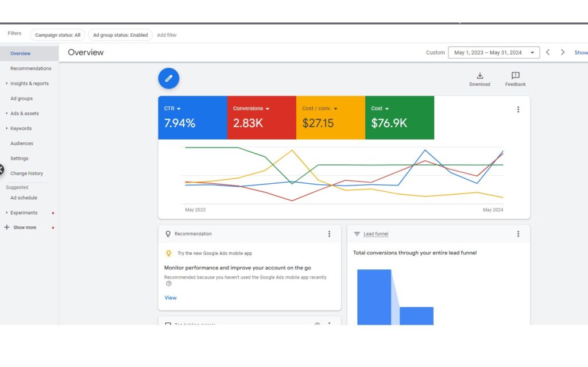Click Add filter
588x367 pixels.
click(167, 35)
